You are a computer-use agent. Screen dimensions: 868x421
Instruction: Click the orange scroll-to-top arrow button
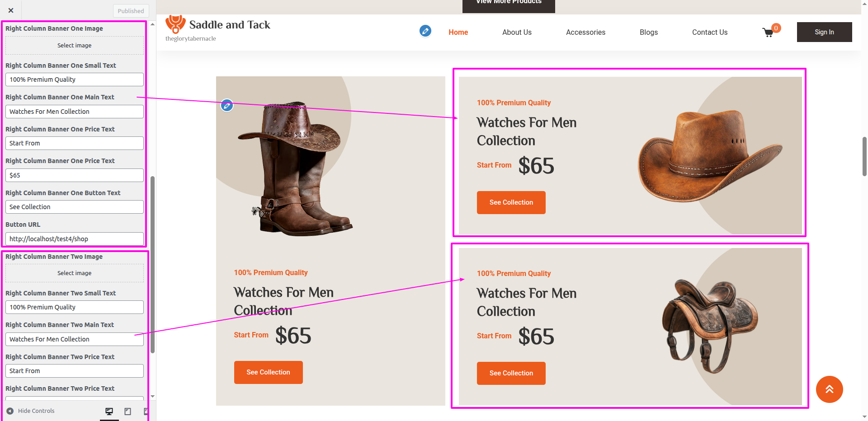click(x=829, y=389)
